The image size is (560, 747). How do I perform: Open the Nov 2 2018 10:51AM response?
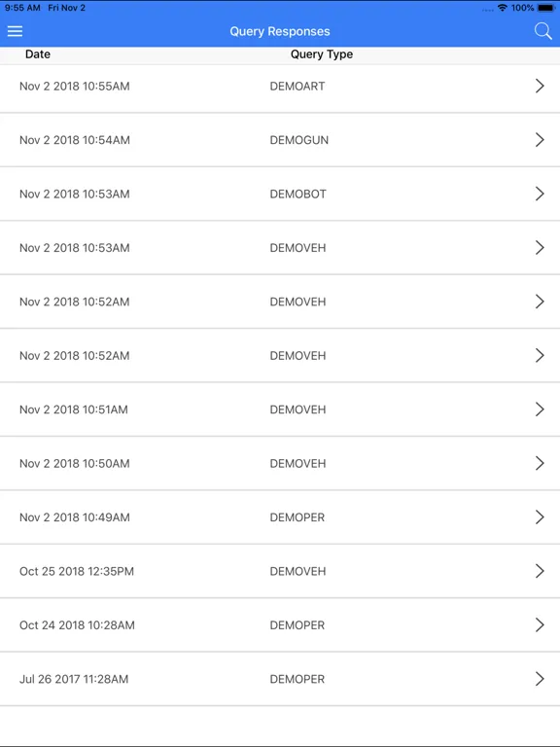[x=280, y=409]
